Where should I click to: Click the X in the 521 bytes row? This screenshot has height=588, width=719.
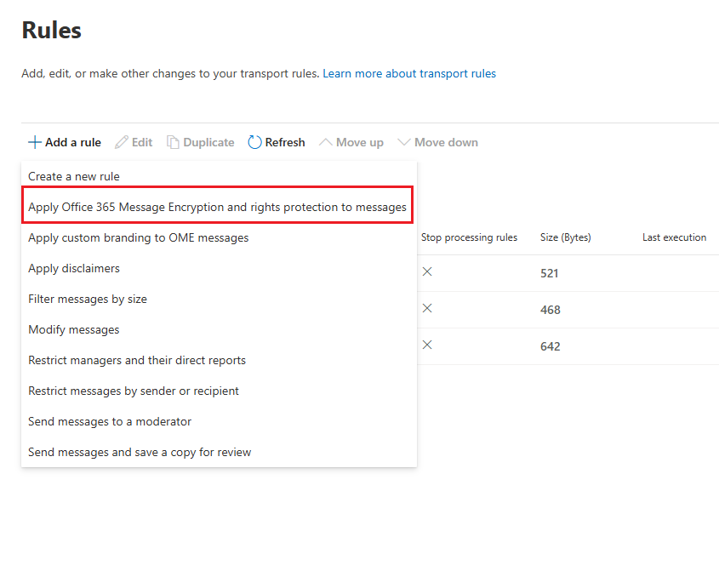[427, 272]
